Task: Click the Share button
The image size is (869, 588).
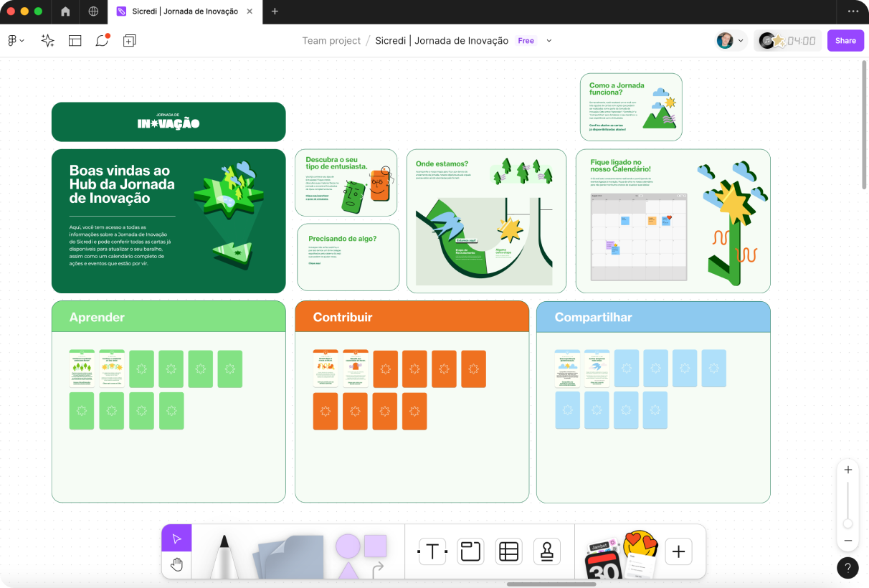Action: pos(845,41)
